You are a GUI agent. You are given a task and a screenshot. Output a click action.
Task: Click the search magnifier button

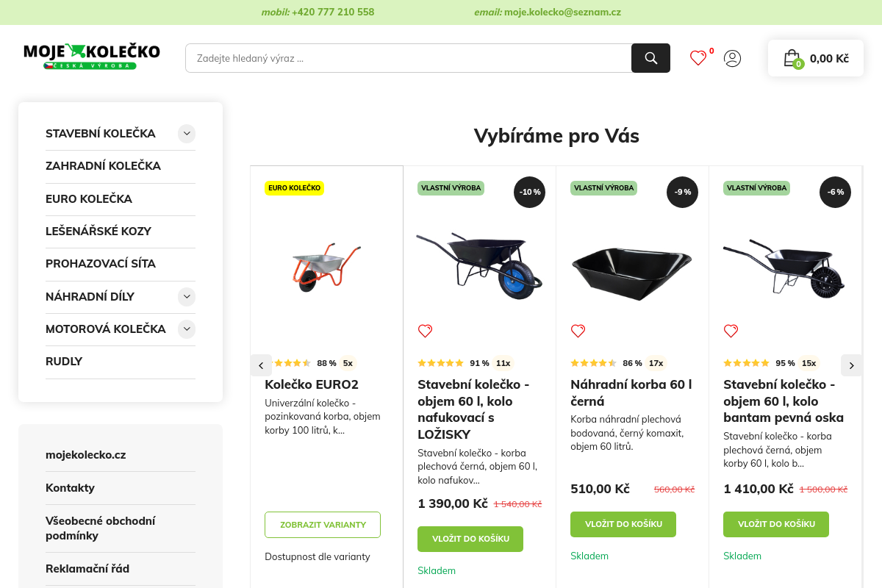[650, 58]
